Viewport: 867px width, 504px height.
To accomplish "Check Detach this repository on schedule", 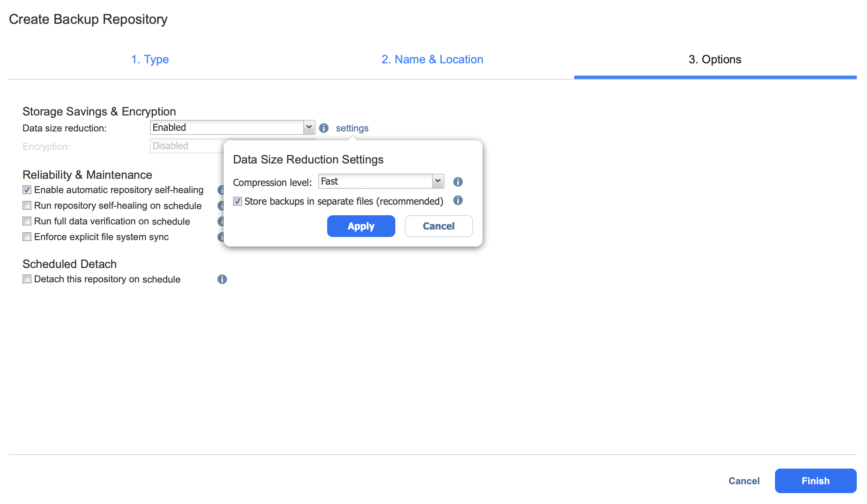I will tap(27, 279).
